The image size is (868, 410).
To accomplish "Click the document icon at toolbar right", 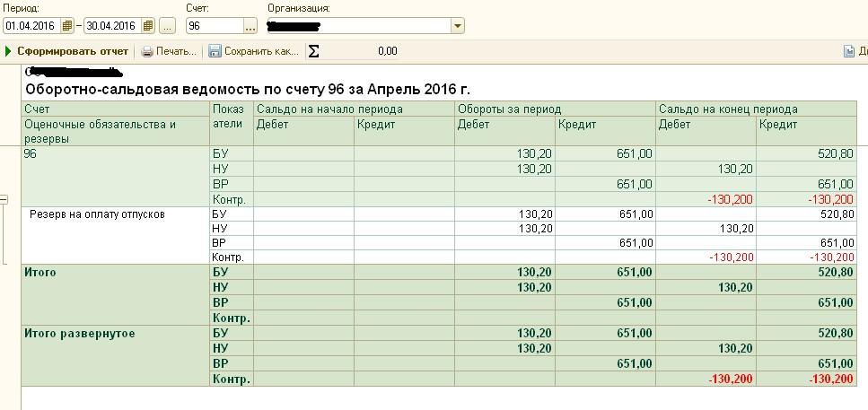I will tap(849, 52).
